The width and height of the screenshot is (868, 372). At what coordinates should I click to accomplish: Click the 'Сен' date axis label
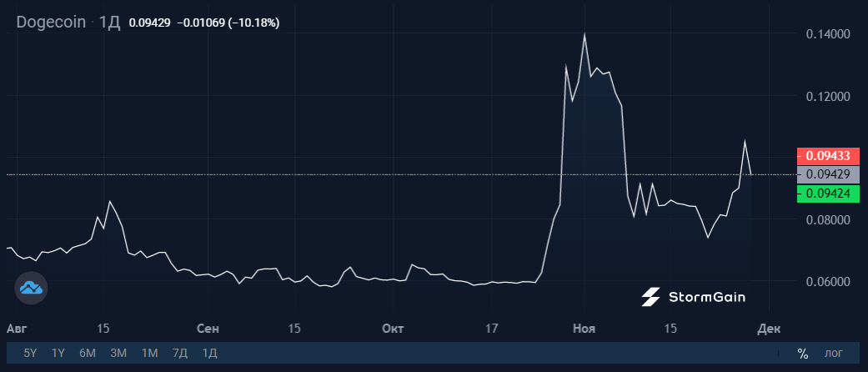point(208,329)
